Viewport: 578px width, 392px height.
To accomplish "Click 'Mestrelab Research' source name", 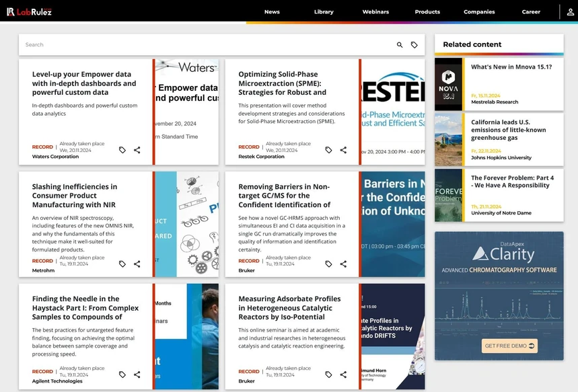I will tap(495, 102).
